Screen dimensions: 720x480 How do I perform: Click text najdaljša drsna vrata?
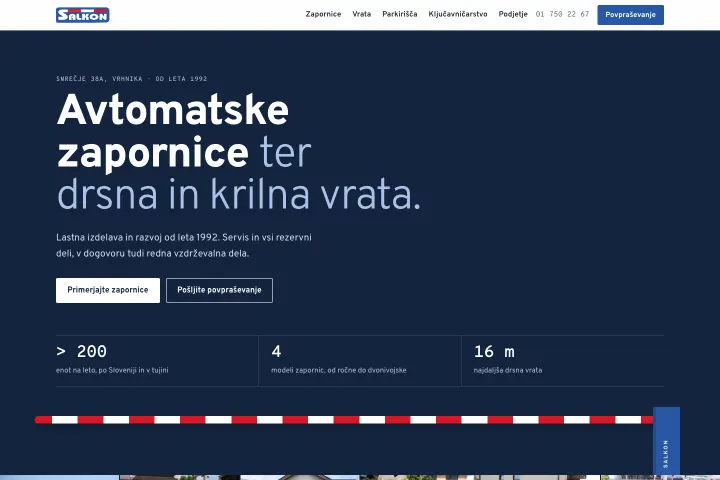pyautogui.click(x=508, y=370)
